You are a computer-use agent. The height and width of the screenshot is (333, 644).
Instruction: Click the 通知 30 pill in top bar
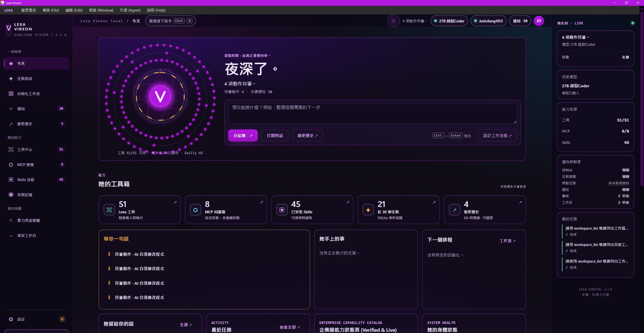coord(520,21)
